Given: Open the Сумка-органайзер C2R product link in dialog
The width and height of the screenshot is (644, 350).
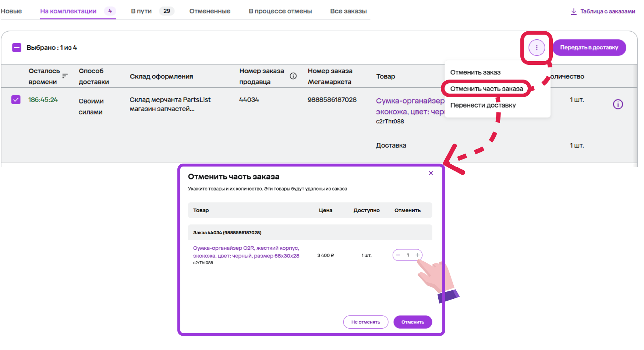Looking at the screenshot, I should [246, 252].
